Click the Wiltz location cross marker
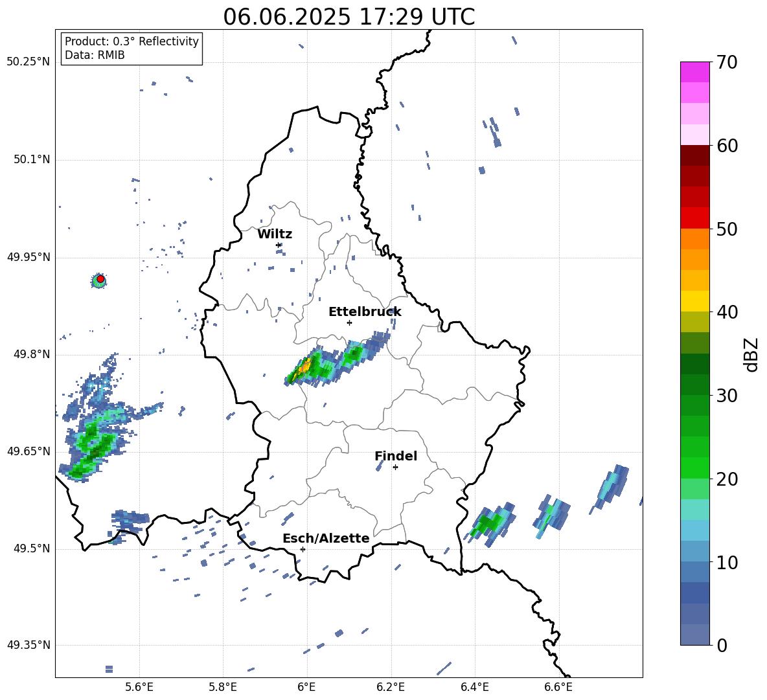 (x=279, y=245)
